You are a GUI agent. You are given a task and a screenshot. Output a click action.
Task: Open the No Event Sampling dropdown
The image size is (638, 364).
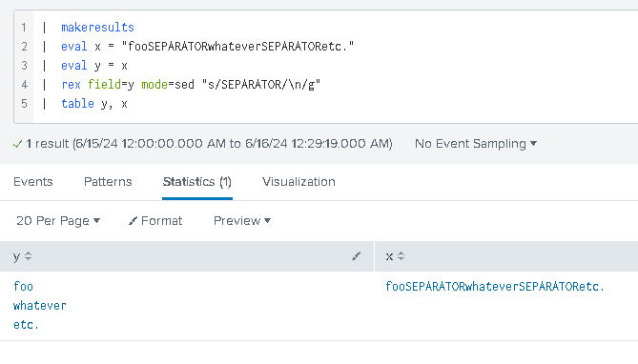476,144
